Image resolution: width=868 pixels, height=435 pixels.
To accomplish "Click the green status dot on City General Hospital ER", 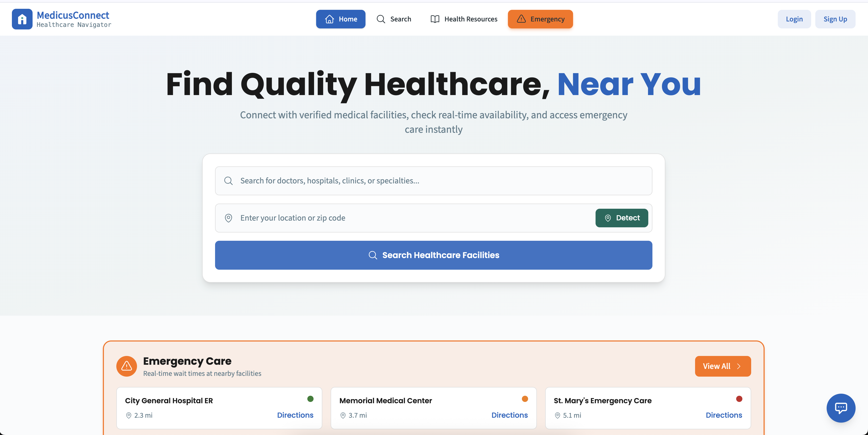I will click(310, 399).
